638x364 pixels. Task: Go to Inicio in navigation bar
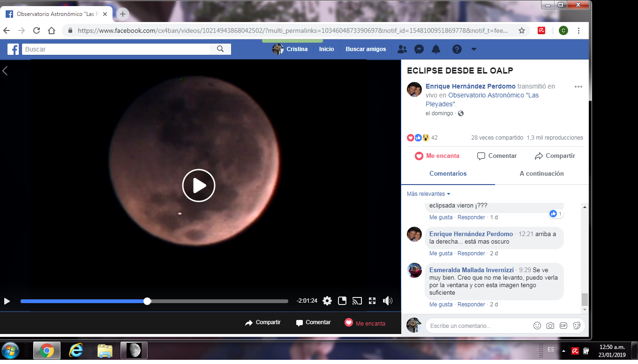(x=326, y=49)
